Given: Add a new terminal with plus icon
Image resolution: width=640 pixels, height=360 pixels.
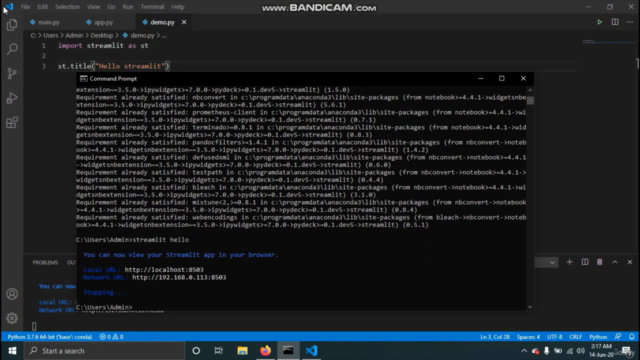Looking at the screenshot, I should click(569, 262).
